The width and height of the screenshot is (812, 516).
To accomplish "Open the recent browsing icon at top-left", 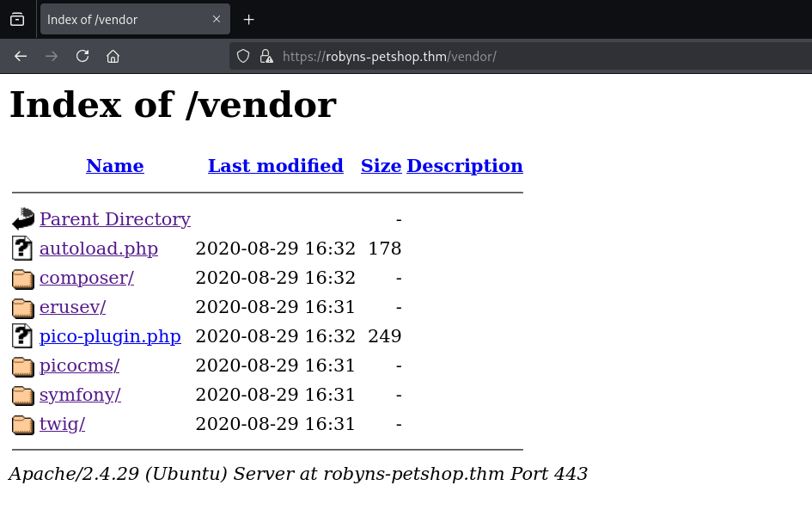I will [17, 20].
